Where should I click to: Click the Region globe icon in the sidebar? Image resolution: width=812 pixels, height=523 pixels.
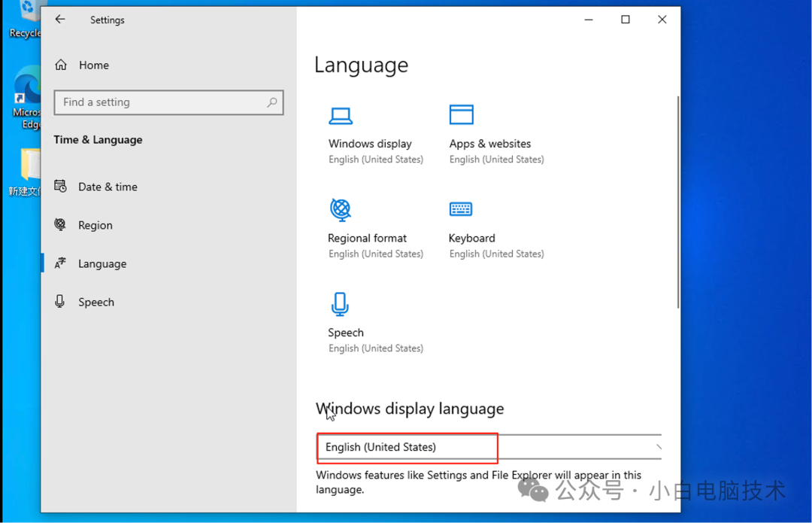pyautogui.click(x=60, y=224)
